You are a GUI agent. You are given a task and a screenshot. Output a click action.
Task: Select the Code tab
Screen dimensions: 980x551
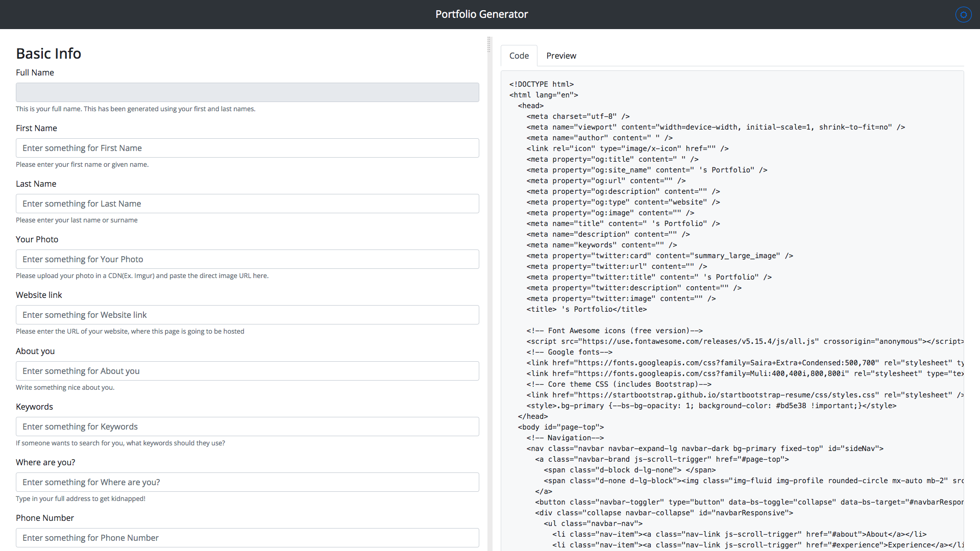[x=519, y=56]
